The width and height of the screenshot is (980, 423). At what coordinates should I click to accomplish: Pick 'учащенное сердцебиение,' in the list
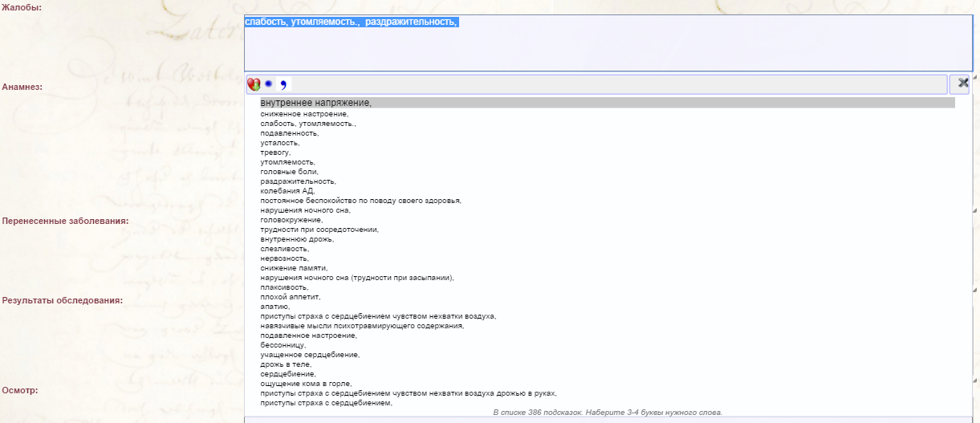click(x=310, y=355)
